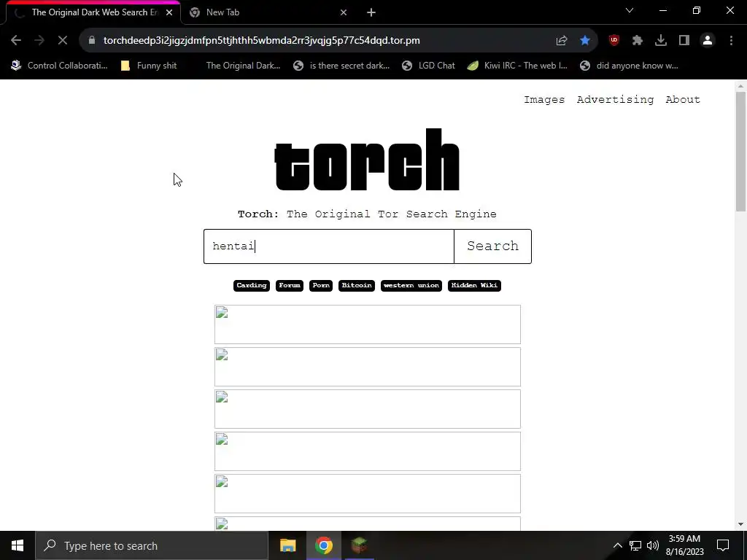Open LGD Chat bookmark

[428, 66]
